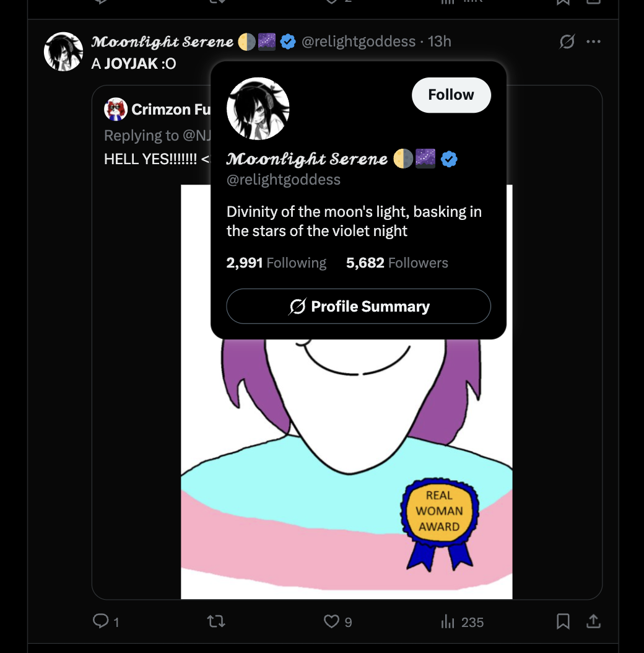
Task: View the 5,682 Followers list
Action: [x=397, y=263]
